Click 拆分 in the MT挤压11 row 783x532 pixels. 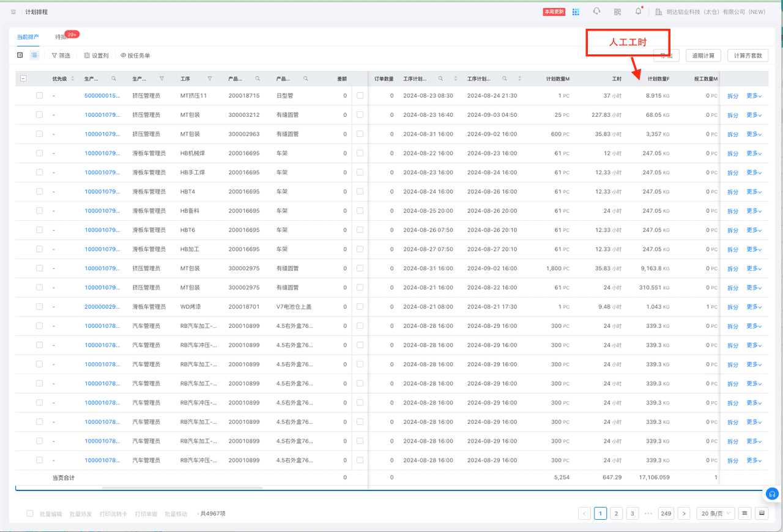click(x=733, y=96)
